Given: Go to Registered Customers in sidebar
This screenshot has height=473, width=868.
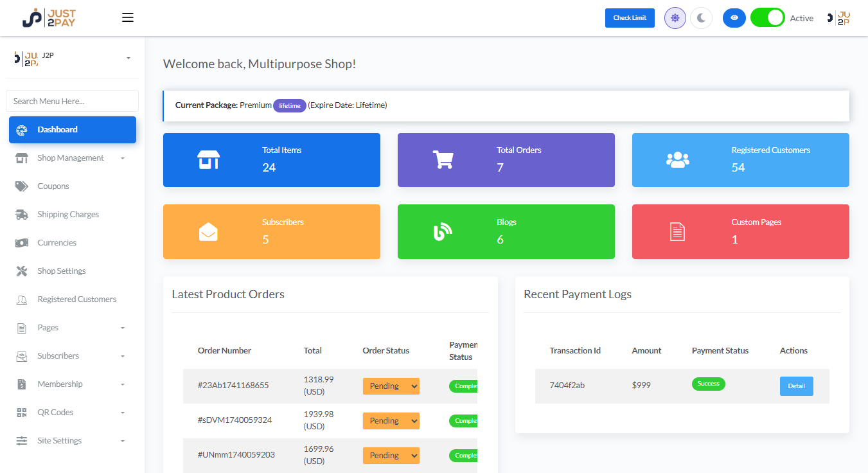Looking at the screenshot, I should 76,299.
